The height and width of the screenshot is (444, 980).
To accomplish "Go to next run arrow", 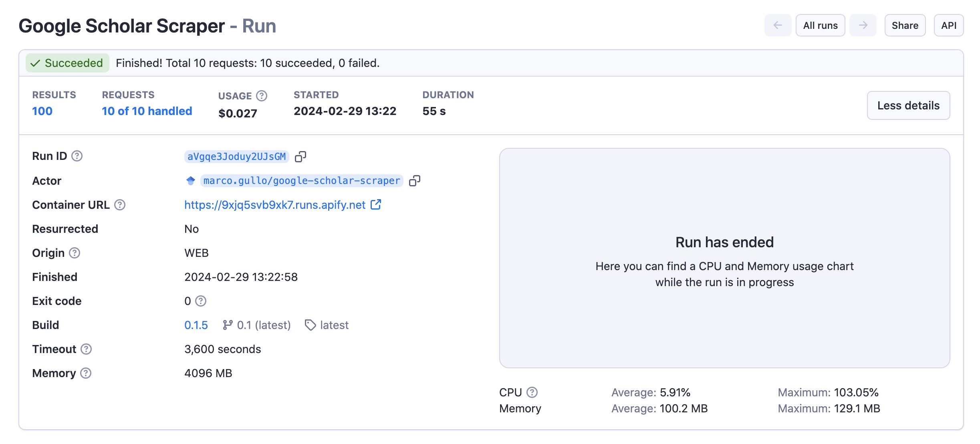I will pos(863,25).
